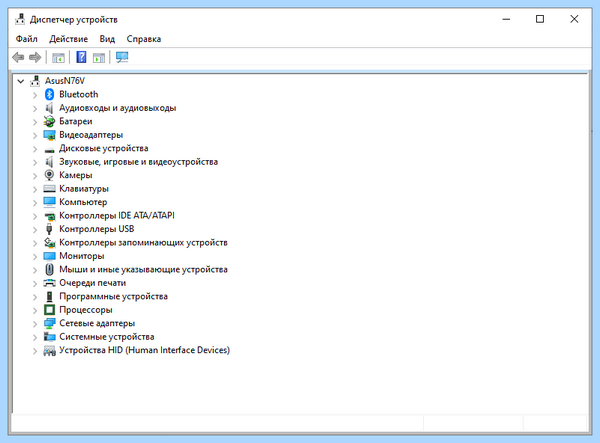600x443 pixels.
Task: Click the icon beside Системные устройства
Action: (x=49, y=337)
